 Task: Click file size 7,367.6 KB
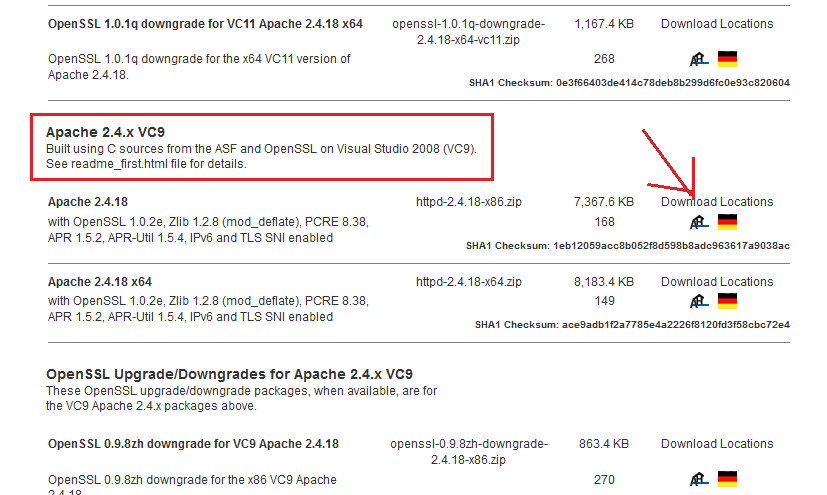[x=604, y=202]
